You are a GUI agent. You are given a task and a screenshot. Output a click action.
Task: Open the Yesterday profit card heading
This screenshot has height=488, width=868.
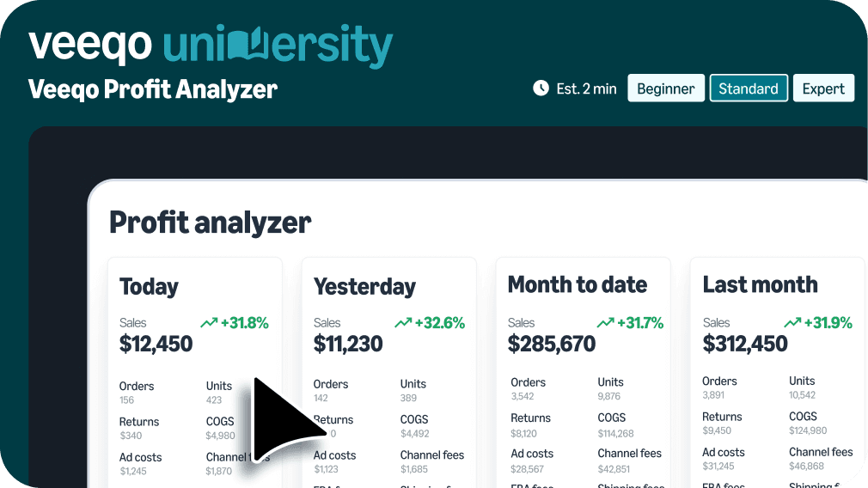[x=364, y=286]
